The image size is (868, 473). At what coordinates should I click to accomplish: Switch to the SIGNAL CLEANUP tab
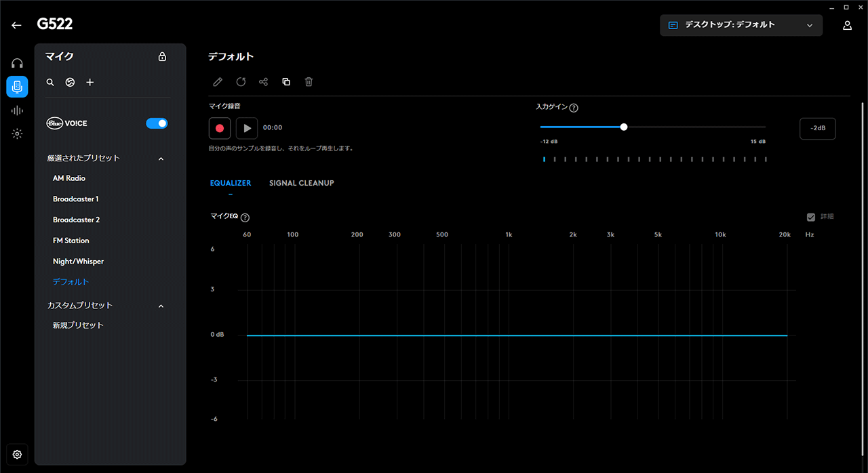tap(301, 183)
